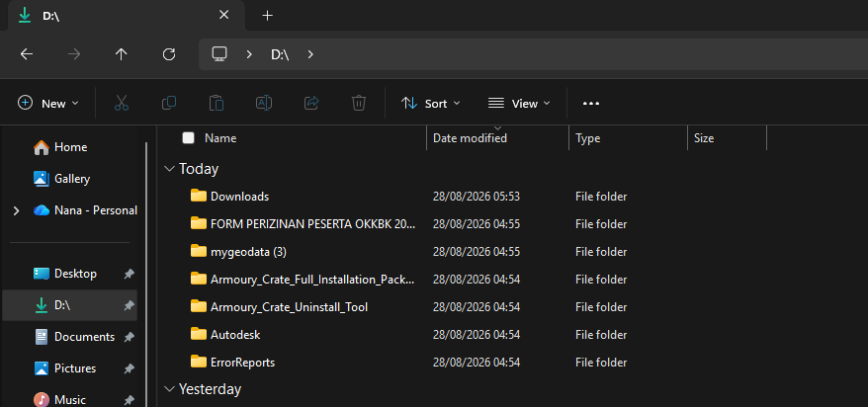Open the New item dropdown

pyautogui.click(x=48, y=104)
